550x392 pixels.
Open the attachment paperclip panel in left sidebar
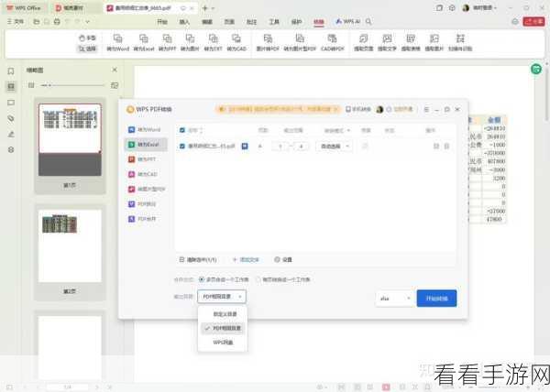[x=11, y=118]
